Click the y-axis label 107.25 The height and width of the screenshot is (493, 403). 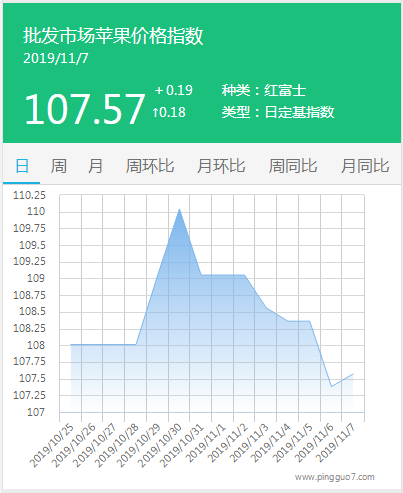(x=29, y=395)
